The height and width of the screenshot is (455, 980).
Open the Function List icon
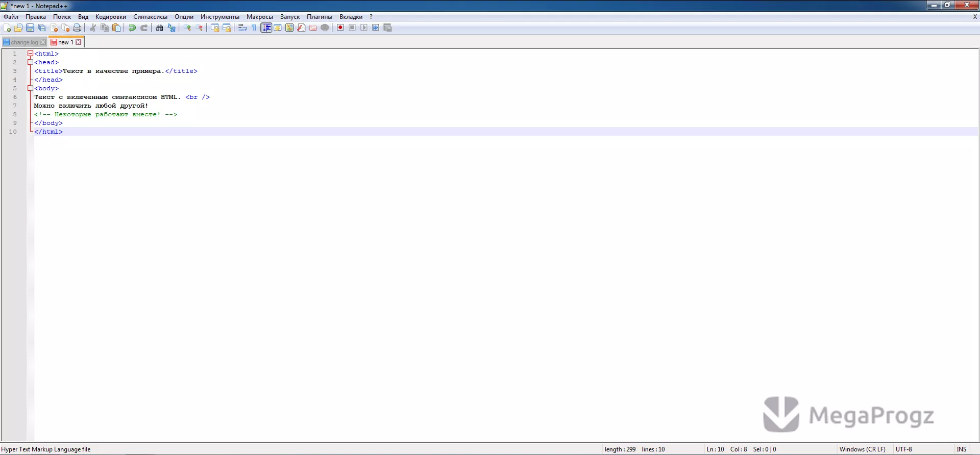point(301,28)
